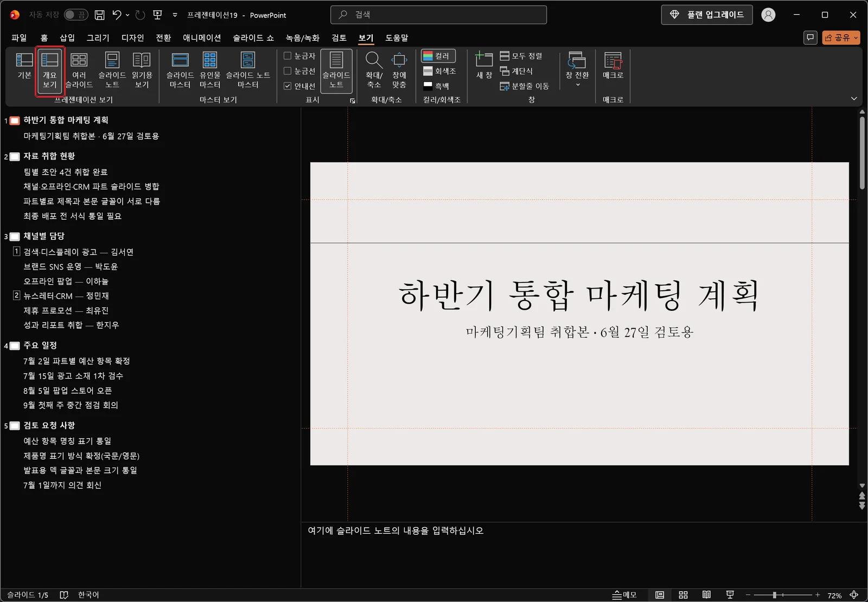The width and height of the screenshot is (868, 602).
Task: Click the zoom out minus button
Action: coord(748,595)
